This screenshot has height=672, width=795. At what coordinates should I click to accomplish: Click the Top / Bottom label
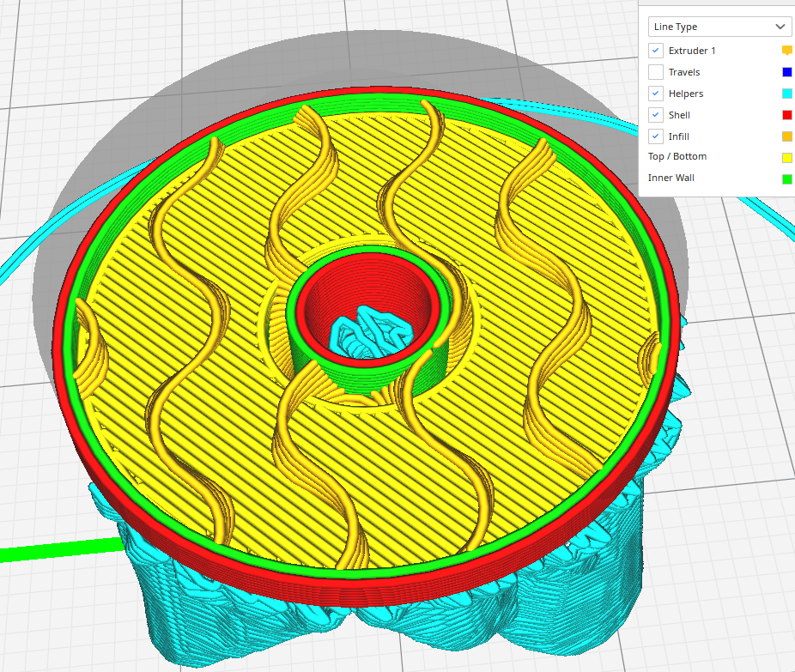(x=677, y=156)
